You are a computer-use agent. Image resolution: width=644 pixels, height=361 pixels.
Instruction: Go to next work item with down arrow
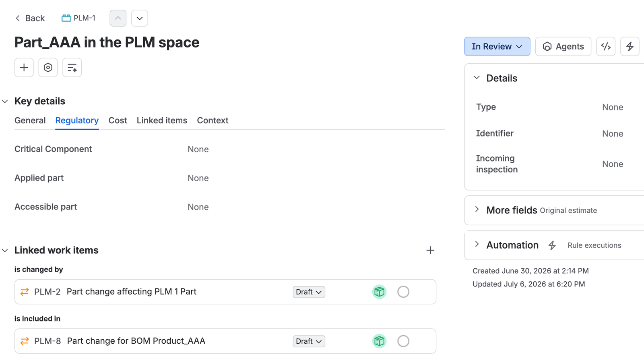click(x=140, y=18)
